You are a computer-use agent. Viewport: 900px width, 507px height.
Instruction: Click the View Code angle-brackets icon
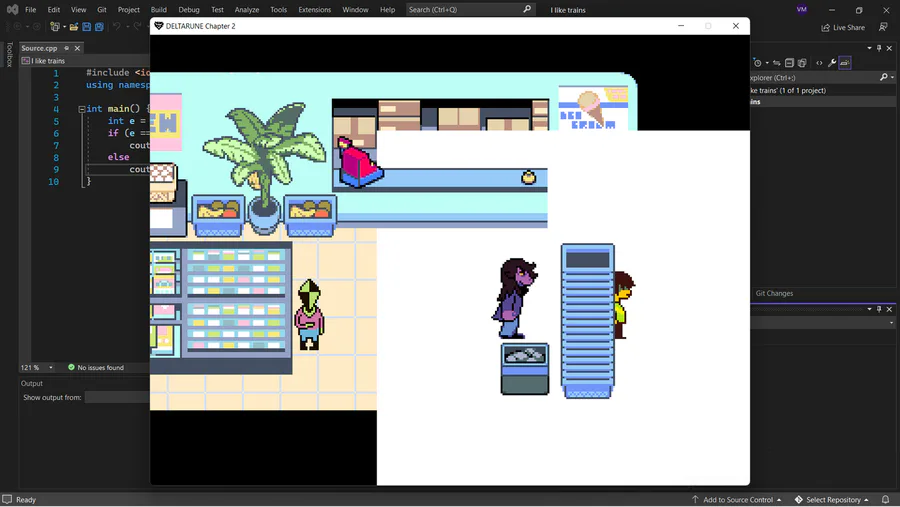[x=819, y=63]
